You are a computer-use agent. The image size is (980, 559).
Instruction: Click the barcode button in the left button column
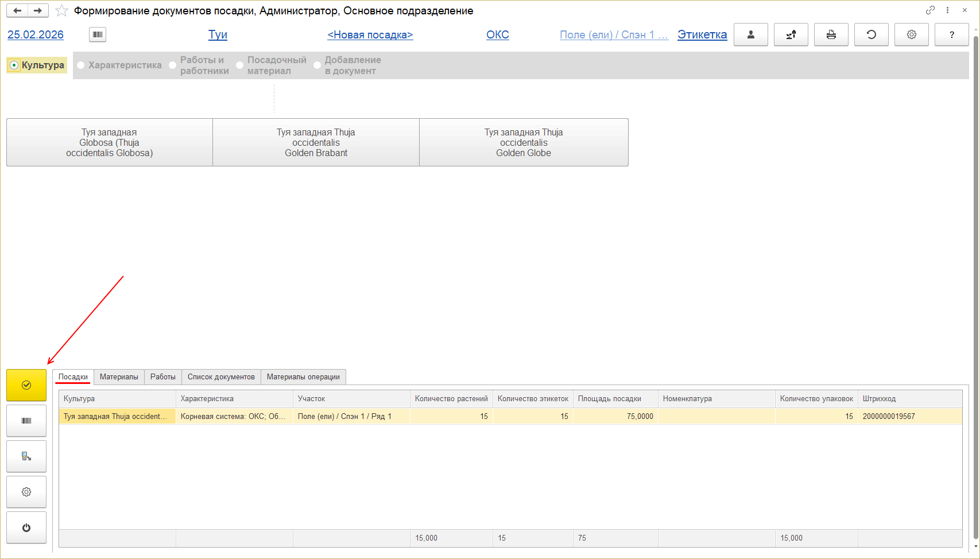(x=26, y=421)
